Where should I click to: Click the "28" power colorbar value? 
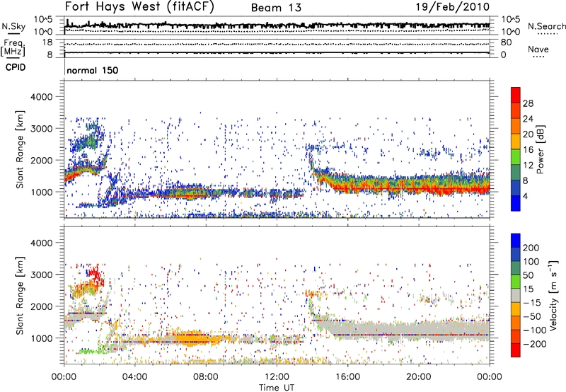(528, 103)
